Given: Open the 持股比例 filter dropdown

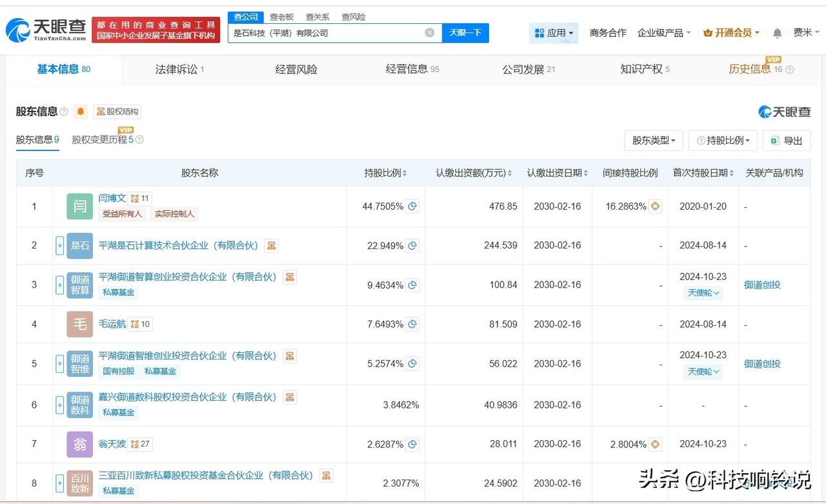Looking at the screenshot, I should click(x=723, y=141).
